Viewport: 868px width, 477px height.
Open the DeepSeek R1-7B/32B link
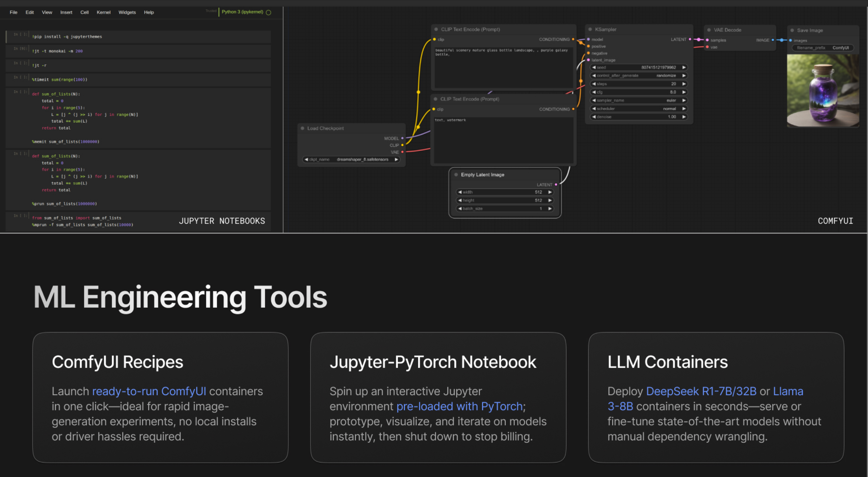coord(701,391)
